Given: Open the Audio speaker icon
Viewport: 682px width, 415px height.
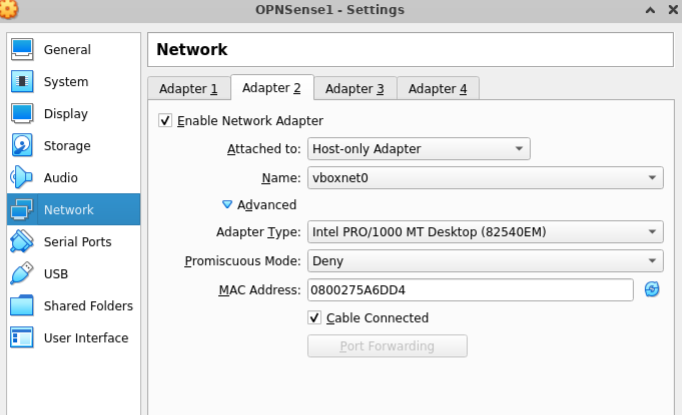Looking at the screenshot, I should coord(23,178).
